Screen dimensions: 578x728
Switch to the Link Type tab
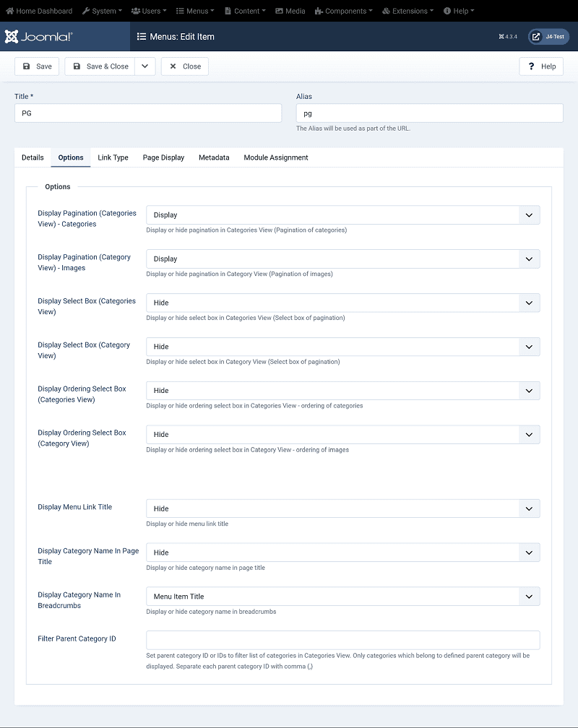tap(113, 157)
